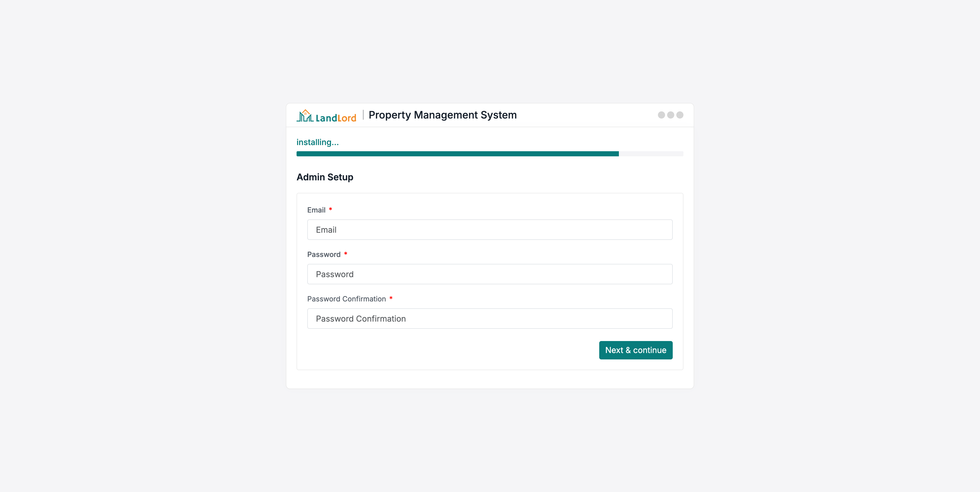The height and width of the screenshot is (492, 980).
Task: Click the first gray dot in header
Action: (661, 115)
